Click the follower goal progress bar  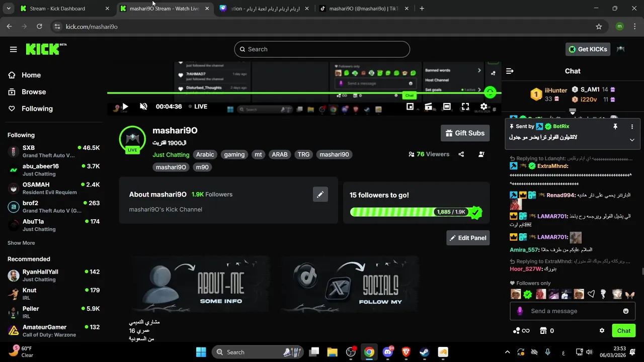416,212
